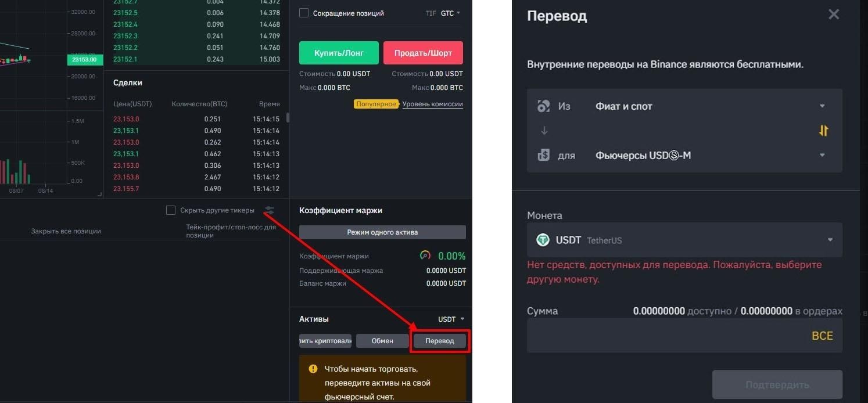Click the Купить/Лонг button

(339, 52)
